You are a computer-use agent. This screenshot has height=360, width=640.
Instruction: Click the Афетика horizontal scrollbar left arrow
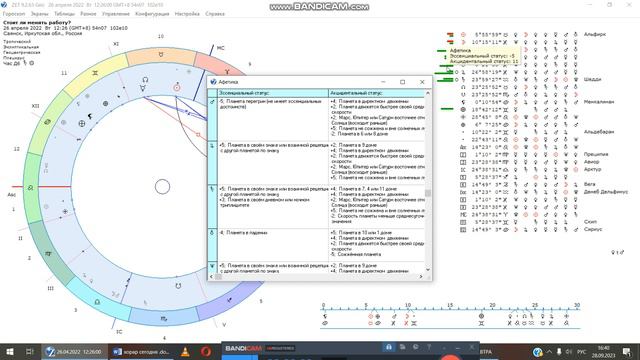click(211, 277)
